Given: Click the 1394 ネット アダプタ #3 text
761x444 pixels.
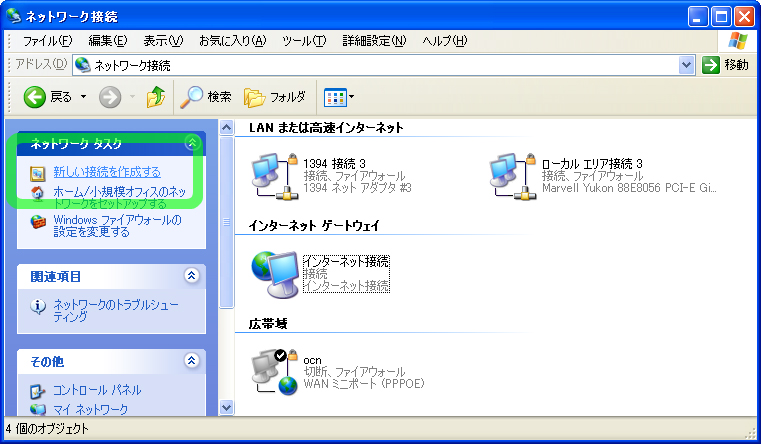Looking at the screenshot, I should [358, 188].
